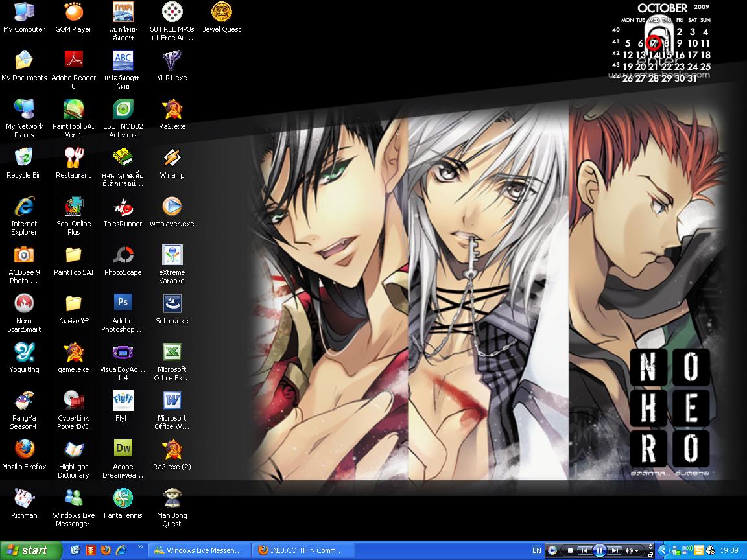Screen dimensions: 747x560
Task: Stop playback in Media Player toolbar
Action: click(570, 550)
